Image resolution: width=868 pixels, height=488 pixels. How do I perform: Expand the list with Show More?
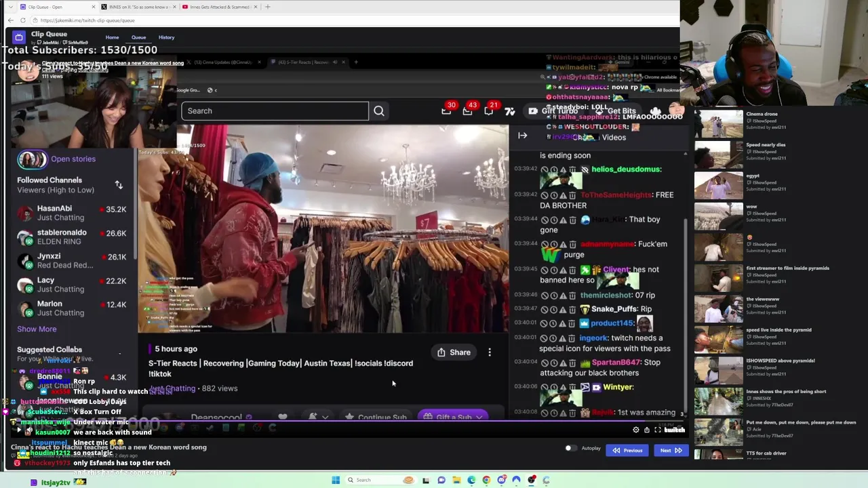pyautogui.click(x=37, y=329)
